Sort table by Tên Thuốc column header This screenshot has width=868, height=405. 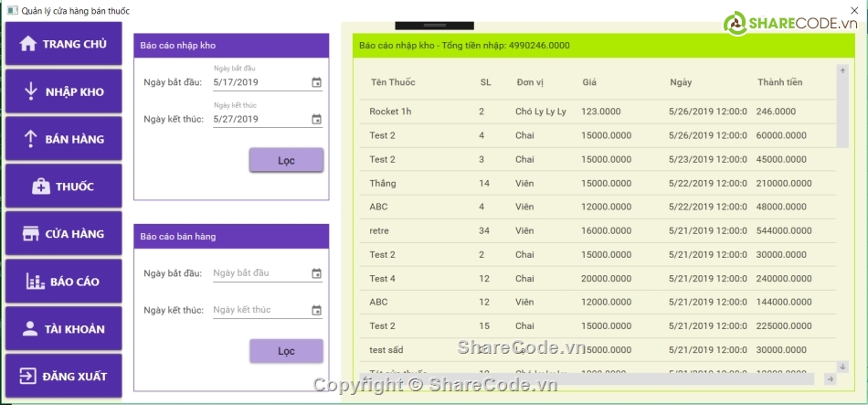pyautogui.click(x=393, y=82)
